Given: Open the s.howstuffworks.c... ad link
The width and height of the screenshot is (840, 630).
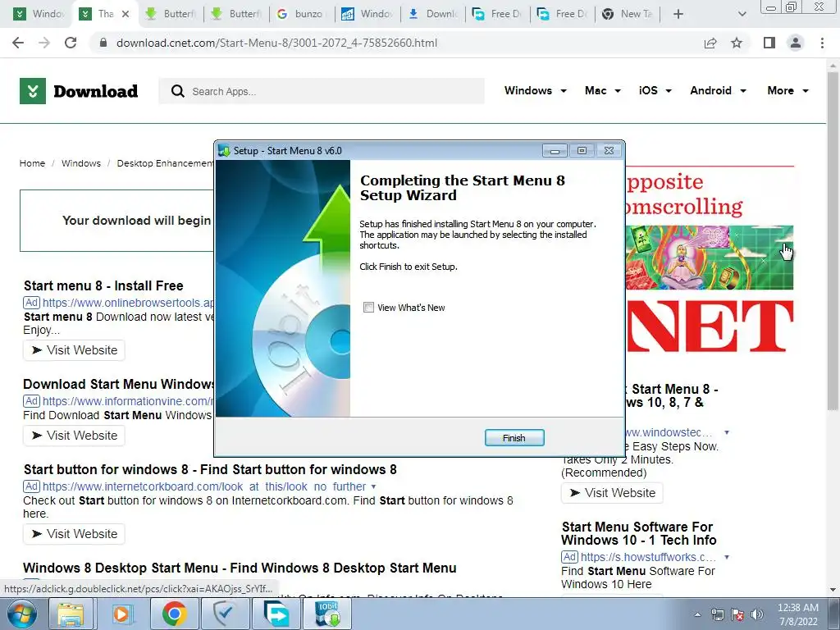Looking at the screenshot, I should [x=648, y=557].
